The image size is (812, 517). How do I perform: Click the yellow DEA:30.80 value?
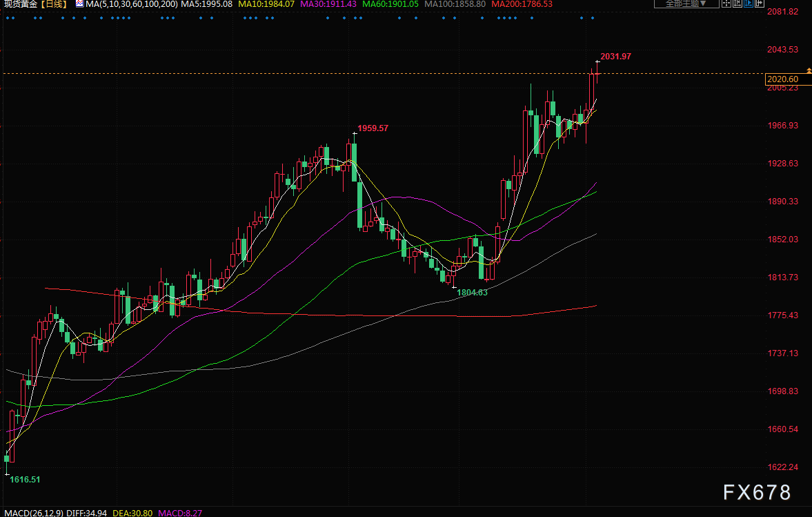[x=132, y=513]
